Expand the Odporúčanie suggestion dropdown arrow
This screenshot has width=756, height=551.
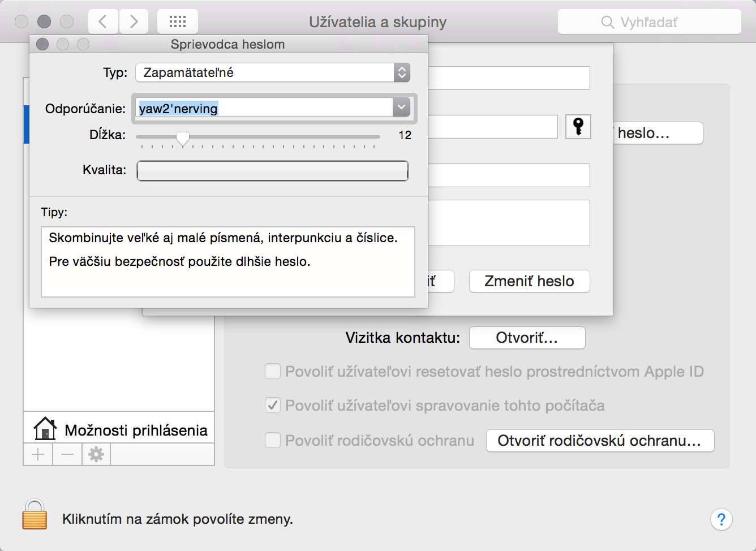[x=401, y=107]
